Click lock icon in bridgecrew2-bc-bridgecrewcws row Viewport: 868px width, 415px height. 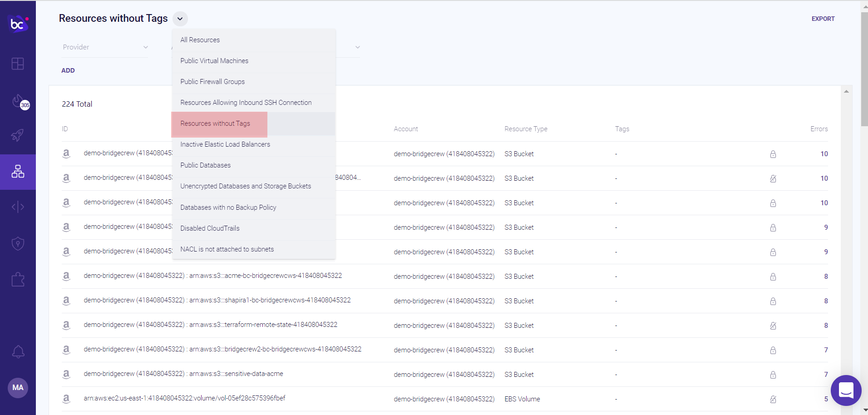773,350
